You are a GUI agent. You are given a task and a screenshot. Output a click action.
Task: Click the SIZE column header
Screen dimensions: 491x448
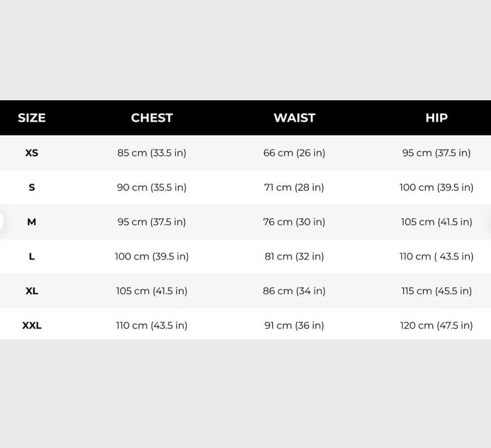[32, 118]
